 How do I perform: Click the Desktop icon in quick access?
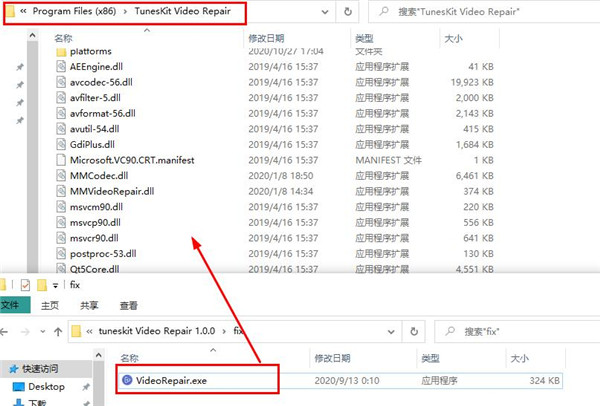coord(18,387)
